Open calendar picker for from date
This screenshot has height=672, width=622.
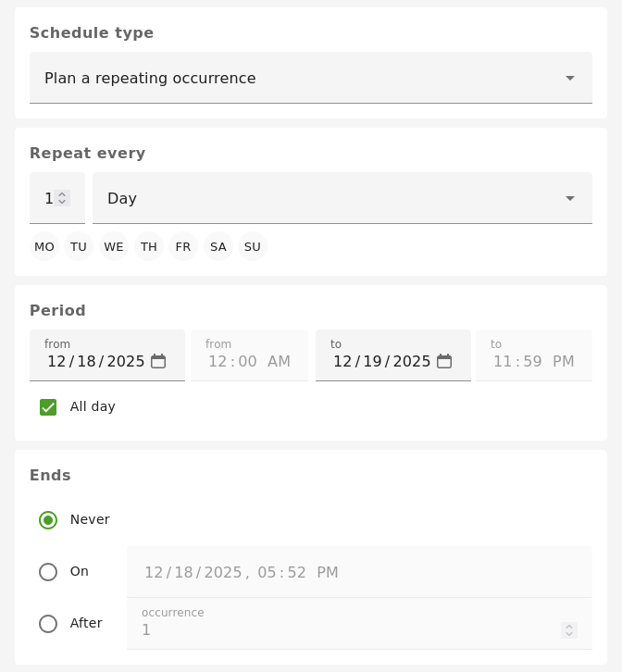point(158,361)
